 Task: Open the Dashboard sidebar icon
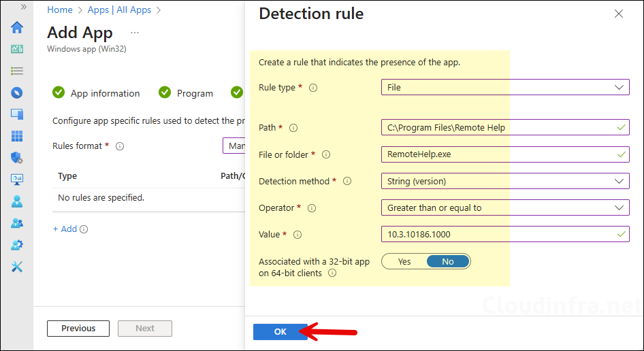click(x=17, y=49)
